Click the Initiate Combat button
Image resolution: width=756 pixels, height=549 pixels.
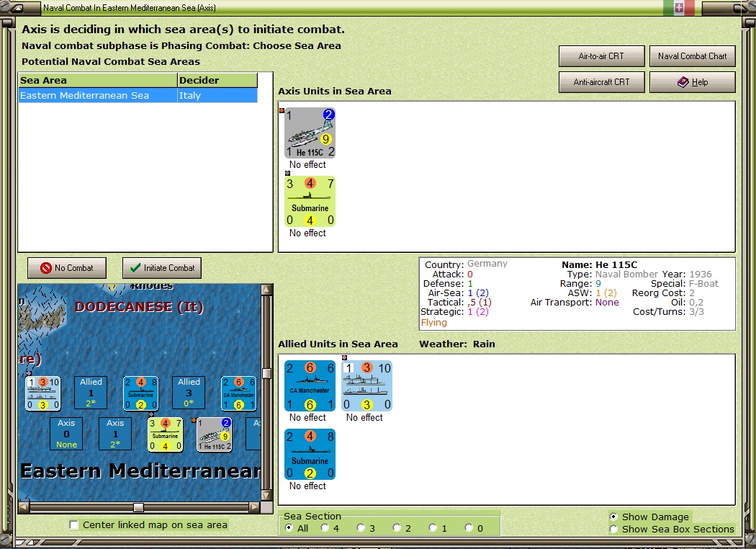pyautogui.click(x=162, y=268)
